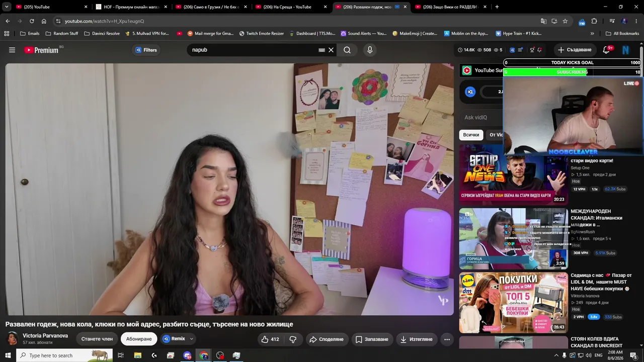Open Chrome three-dot menu
The image size is (644, 362).
pos(637,21)
